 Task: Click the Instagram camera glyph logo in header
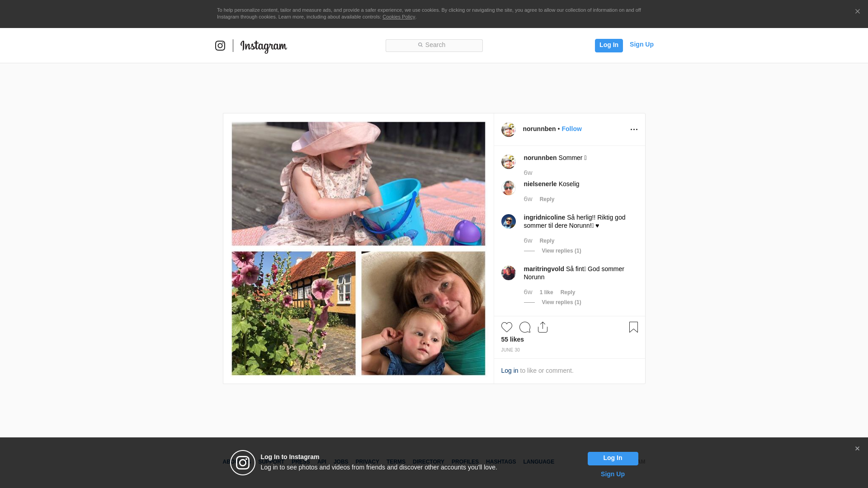point(220,46)
